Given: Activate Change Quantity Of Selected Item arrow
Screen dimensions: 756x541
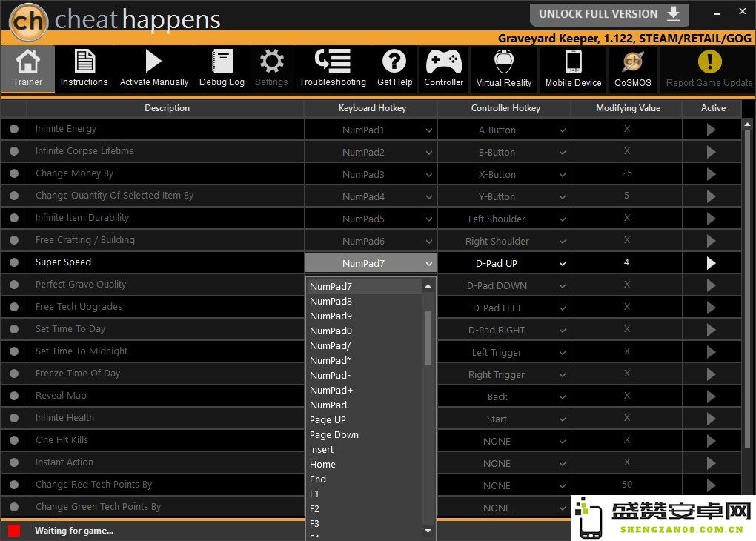Looking at the screenshot, I should pos(712,196).
